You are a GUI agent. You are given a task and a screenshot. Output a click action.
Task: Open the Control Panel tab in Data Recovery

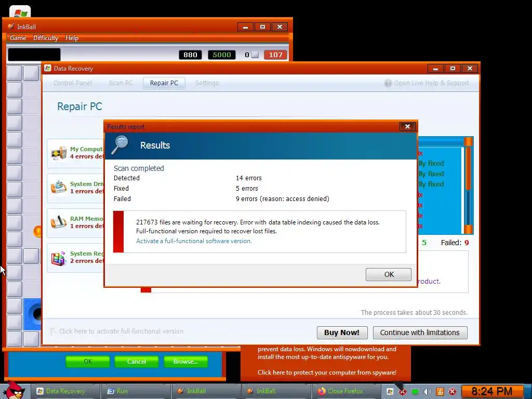(73, 83)
